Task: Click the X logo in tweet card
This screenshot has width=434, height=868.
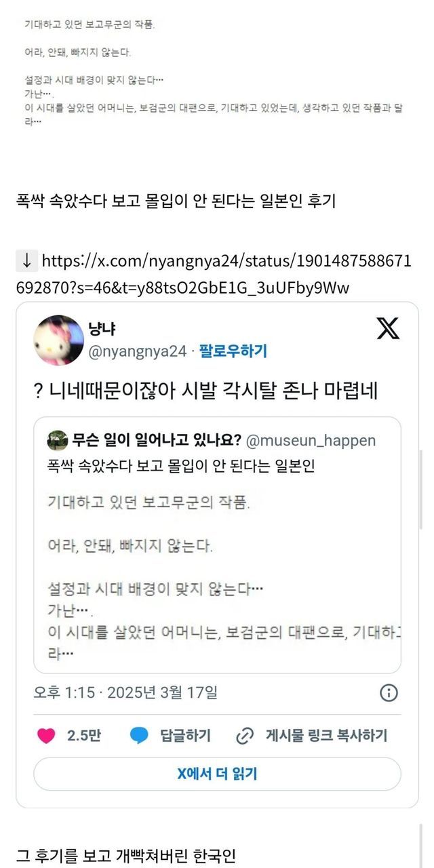Action: [388, 328]
